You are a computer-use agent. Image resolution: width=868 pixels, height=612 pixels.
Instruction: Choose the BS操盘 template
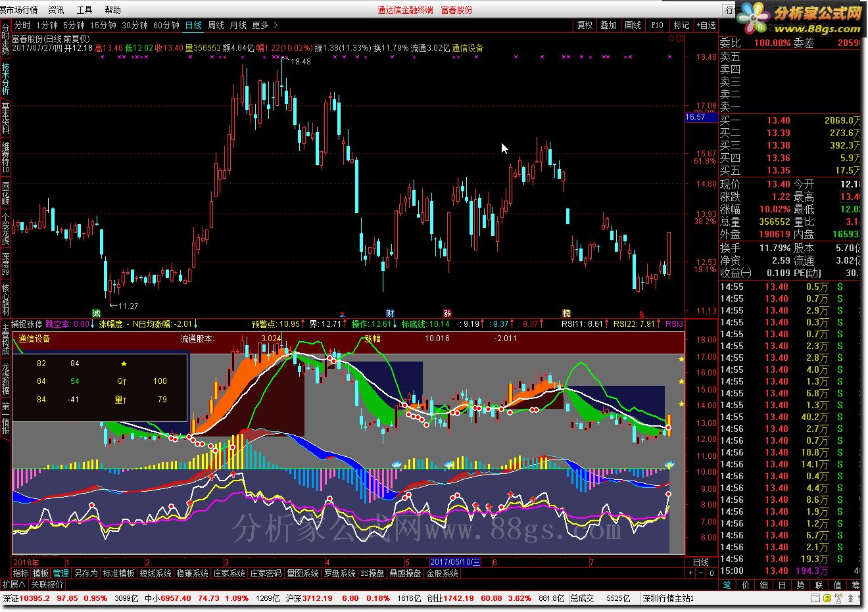coord(373,574)
